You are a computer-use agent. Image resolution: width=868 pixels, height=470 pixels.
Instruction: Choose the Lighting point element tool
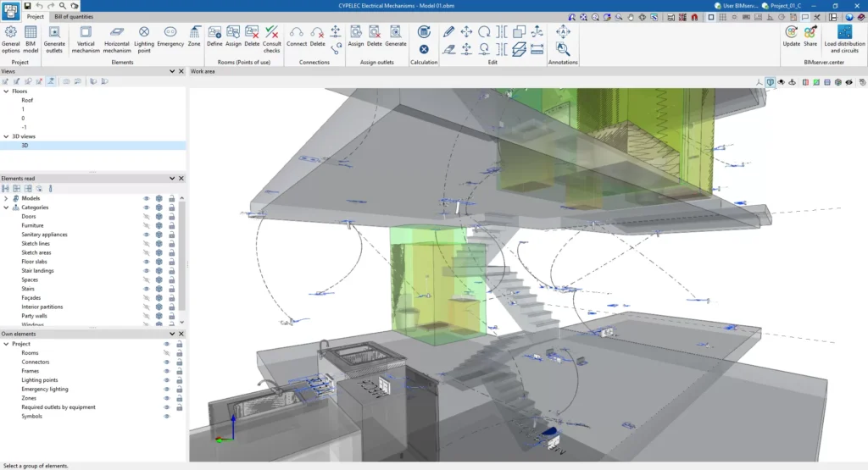click(x=144, y=37)
